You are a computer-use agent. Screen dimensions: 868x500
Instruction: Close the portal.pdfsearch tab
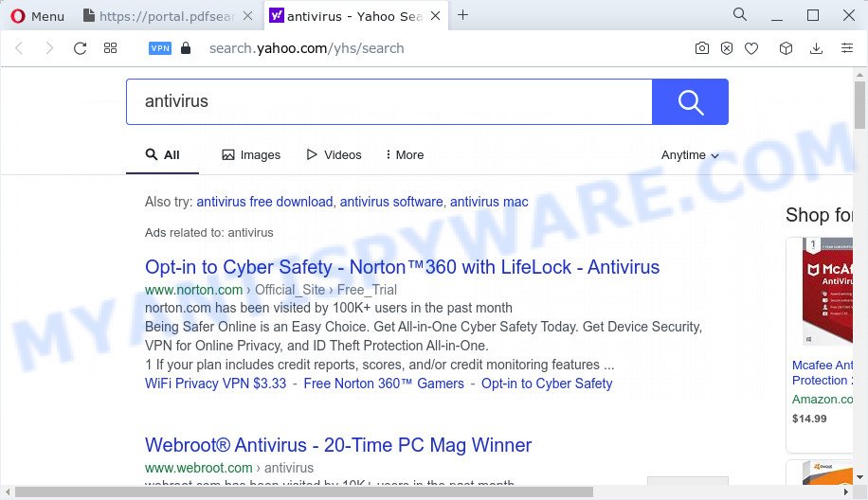248,16
